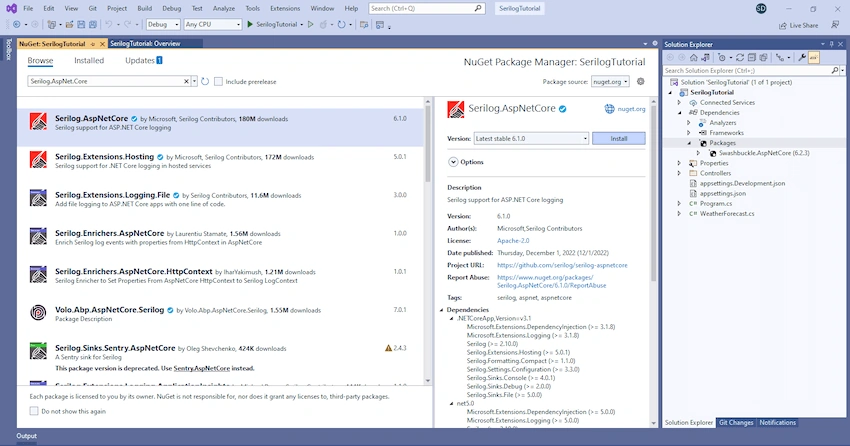Click Pending Changes Filter clock icon

722,57
